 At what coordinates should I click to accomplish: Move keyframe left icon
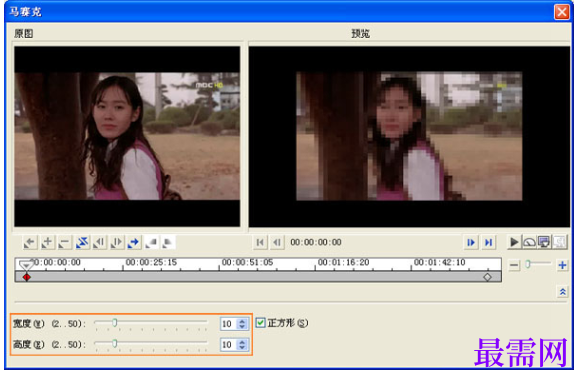(x=99, y=243)
